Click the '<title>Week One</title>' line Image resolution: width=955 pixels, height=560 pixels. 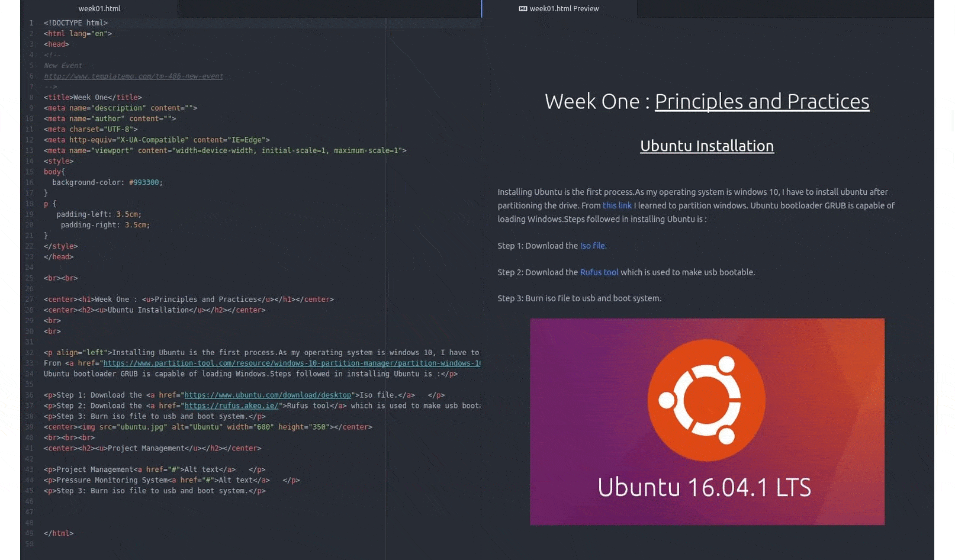[93, 98]
